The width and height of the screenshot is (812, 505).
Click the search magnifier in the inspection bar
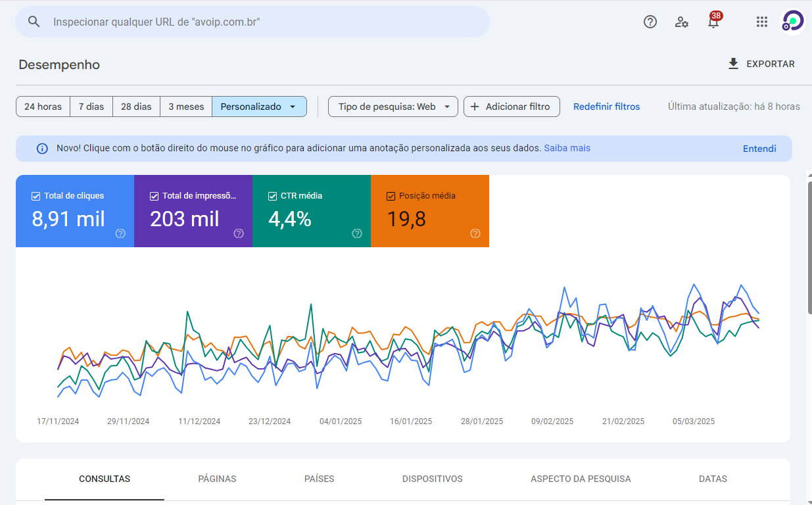(34, 21)
